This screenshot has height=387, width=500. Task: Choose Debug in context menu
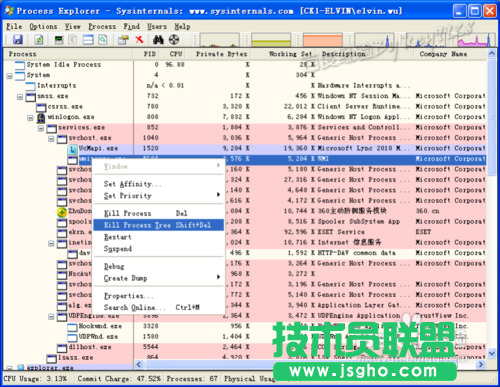158,266
